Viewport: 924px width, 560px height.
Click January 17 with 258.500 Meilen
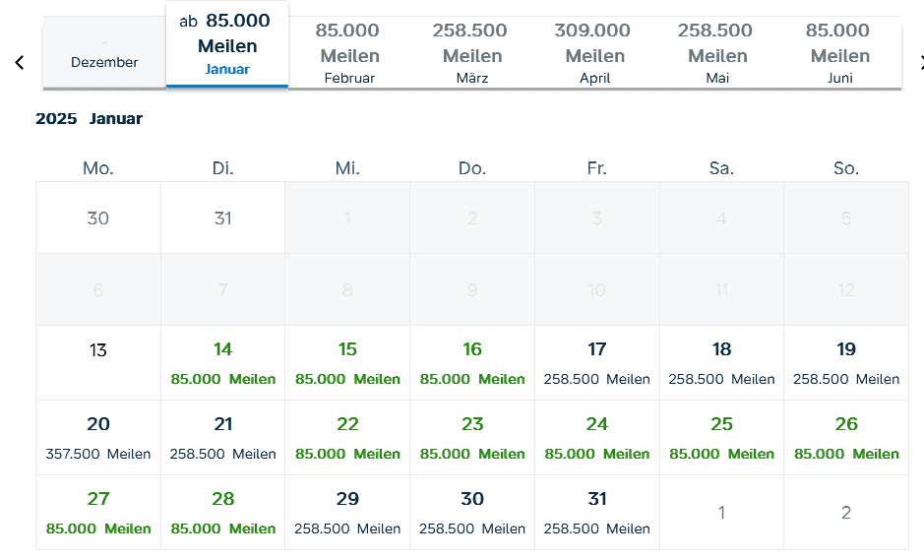click(x=597, y=362)
